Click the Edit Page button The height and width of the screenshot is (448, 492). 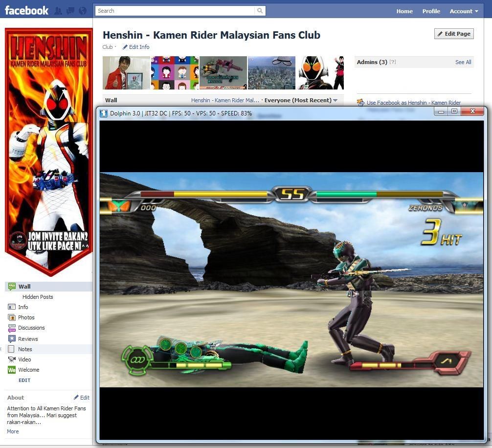tap(454, 34)
